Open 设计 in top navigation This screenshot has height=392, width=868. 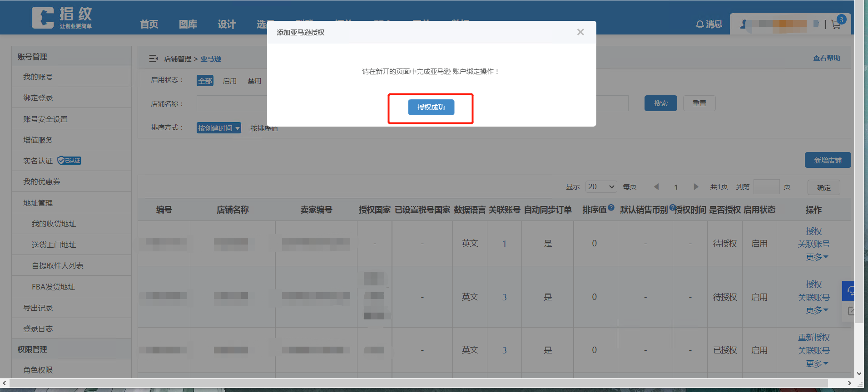coord(227,24)
